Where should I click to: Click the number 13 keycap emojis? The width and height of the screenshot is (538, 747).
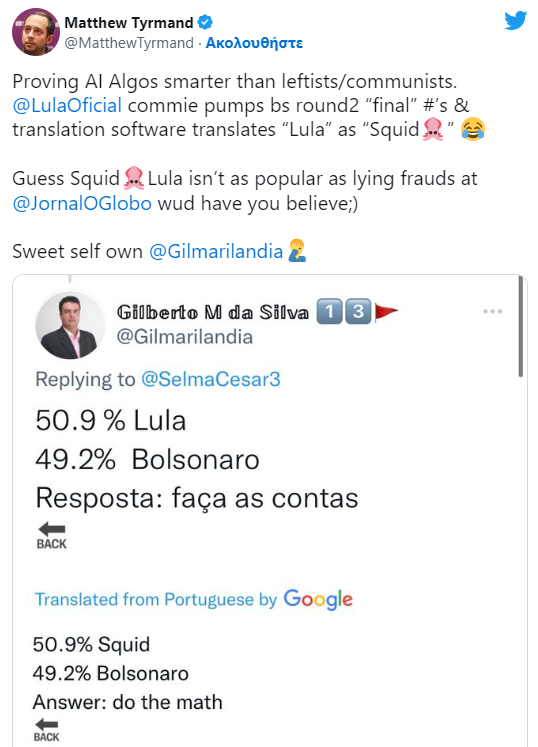(x=344, y=312)
